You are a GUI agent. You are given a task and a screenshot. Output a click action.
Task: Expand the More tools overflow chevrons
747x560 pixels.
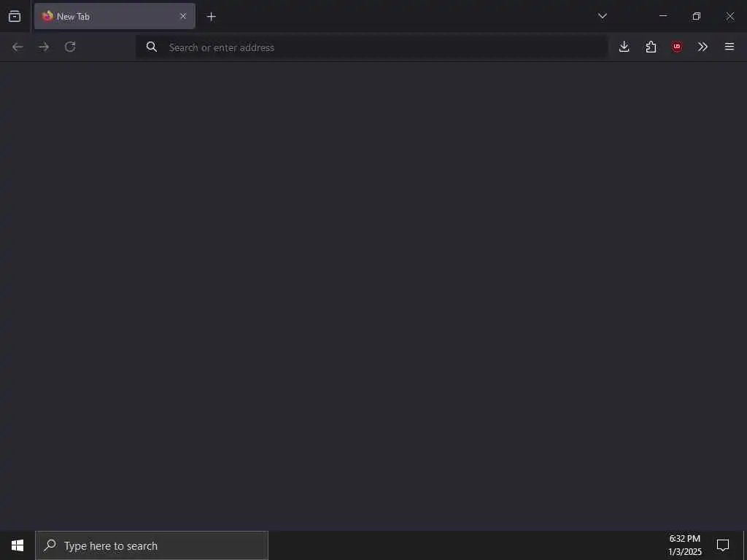(703, 47)
